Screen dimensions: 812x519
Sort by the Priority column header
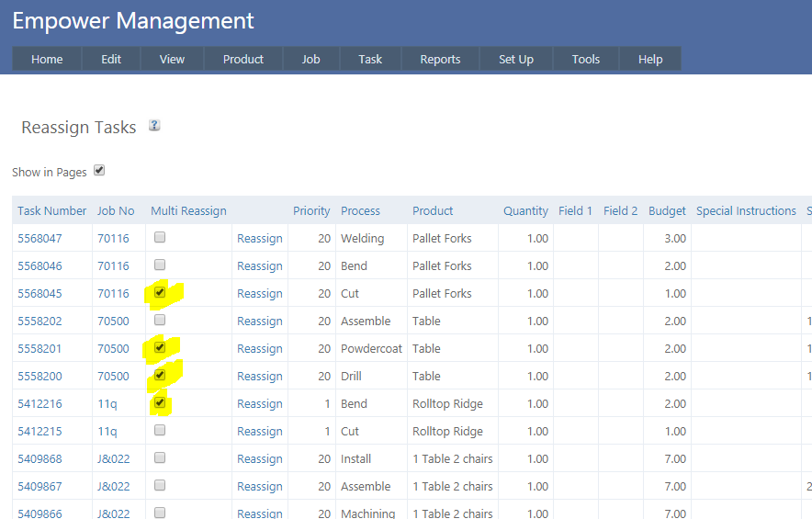coord(311,210)
